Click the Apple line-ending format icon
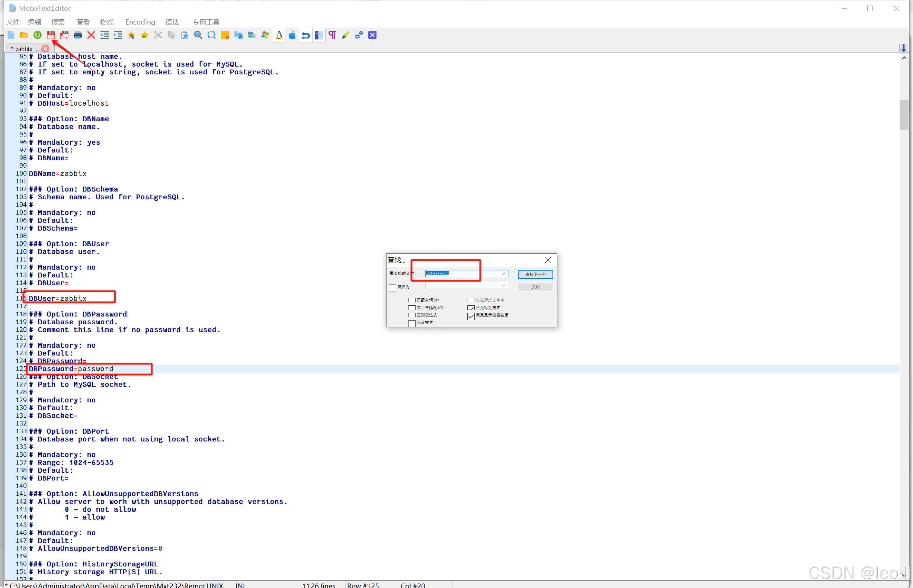This screenshot has width=913, height=588. click(x=292, y=35)
